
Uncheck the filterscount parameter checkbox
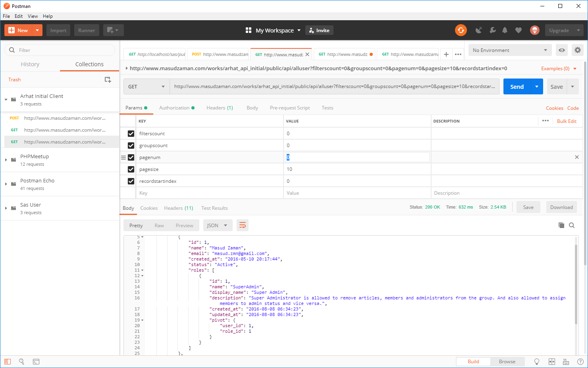[x=131, y=134]
